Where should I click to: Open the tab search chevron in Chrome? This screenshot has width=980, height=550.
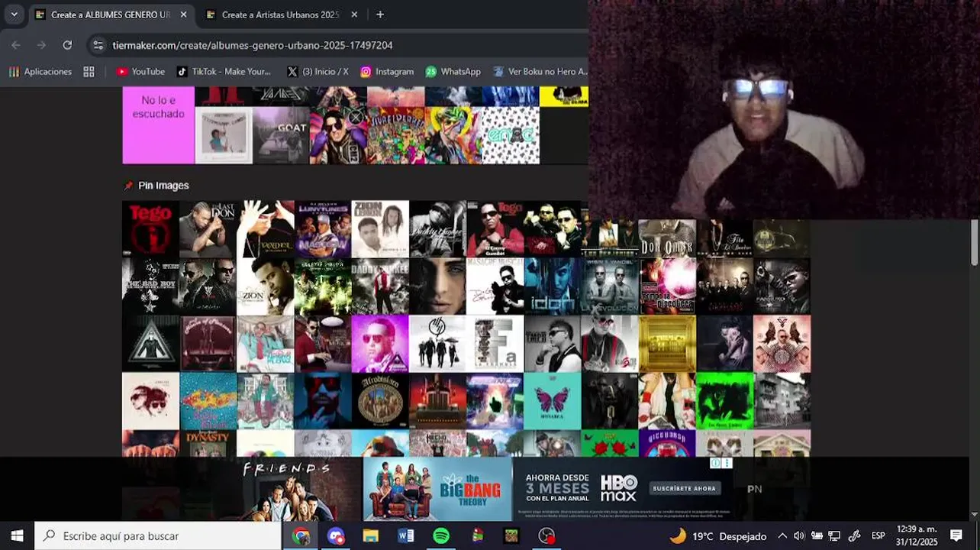point(14,15)
